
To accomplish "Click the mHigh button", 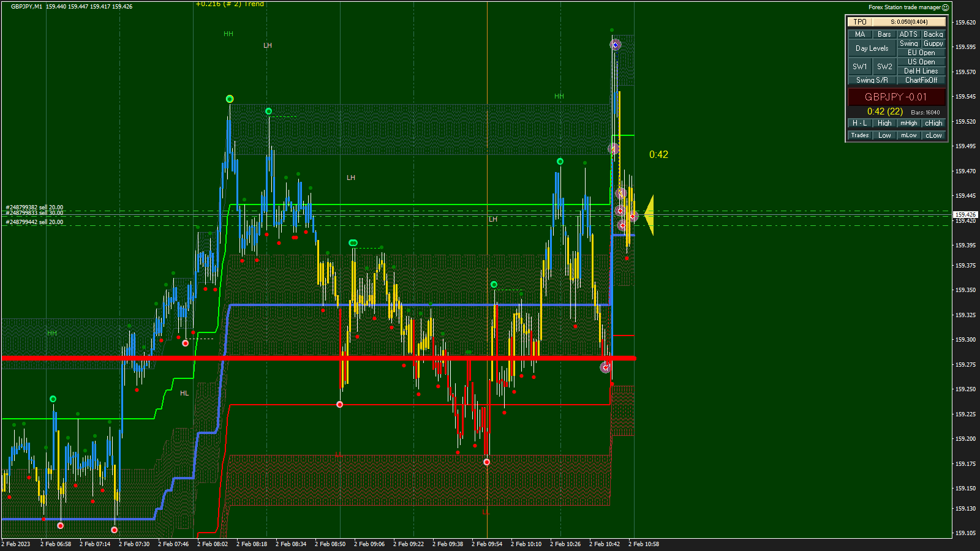I will pos(909,123).
